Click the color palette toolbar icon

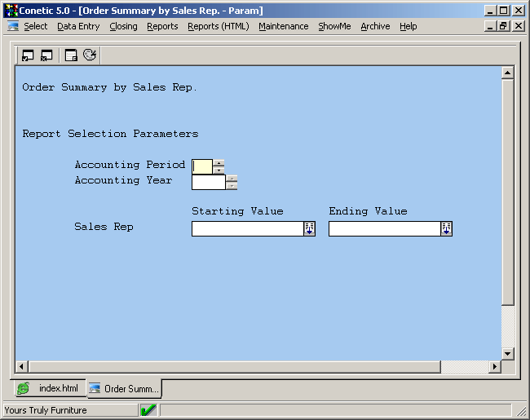tap(90, 55)
